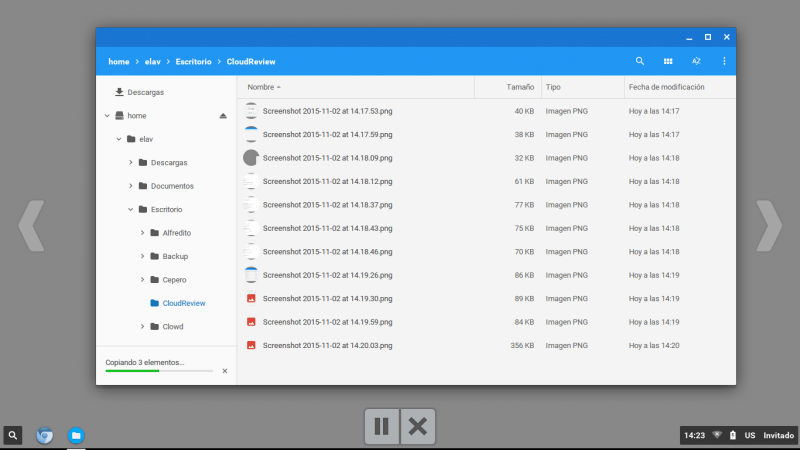Click the wifi icon in the system tray
This screenshot has width=800, height=450.
click(x=717, y=435)
